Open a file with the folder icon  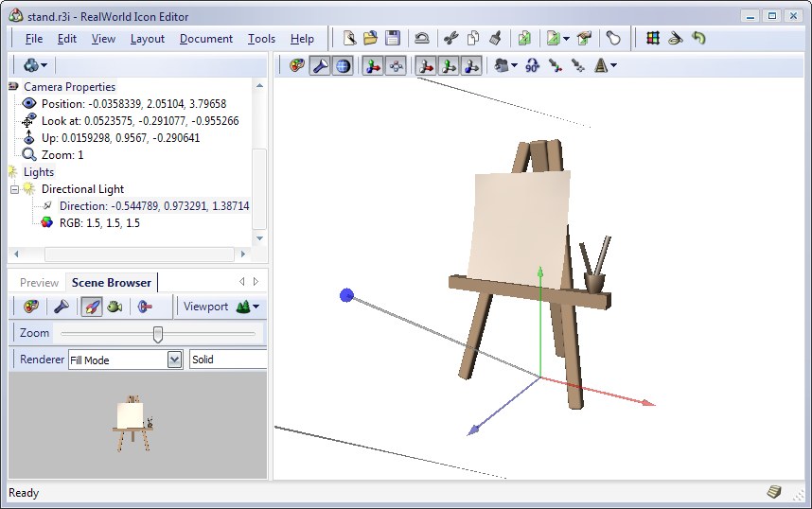pos(370,39)
